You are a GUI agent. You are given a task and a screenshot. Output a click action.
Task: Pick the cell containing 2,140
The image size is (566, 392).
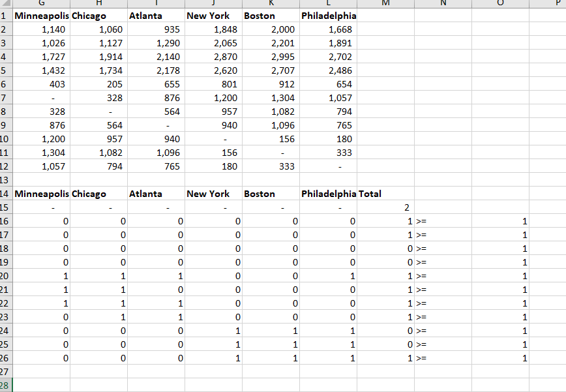coord(156,57)
